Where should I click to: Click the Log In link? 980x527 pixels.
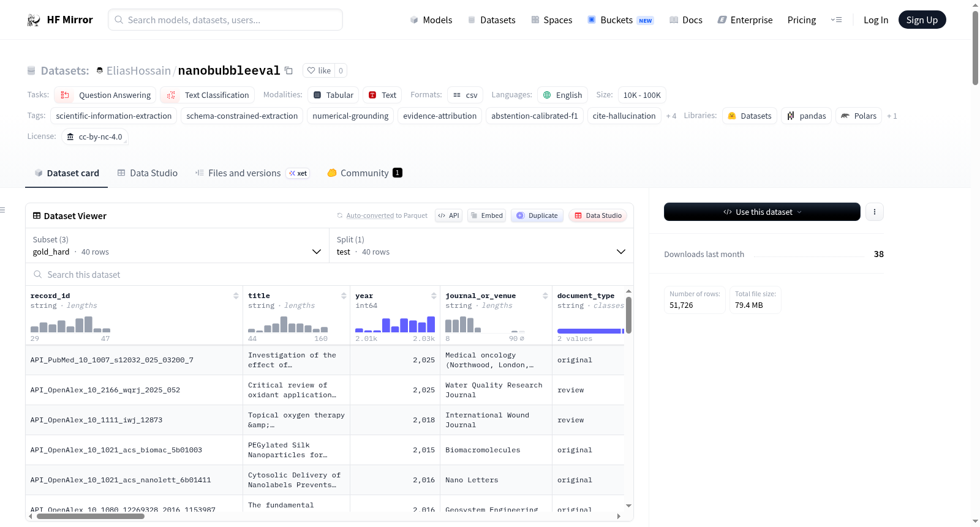pos(876,20)
